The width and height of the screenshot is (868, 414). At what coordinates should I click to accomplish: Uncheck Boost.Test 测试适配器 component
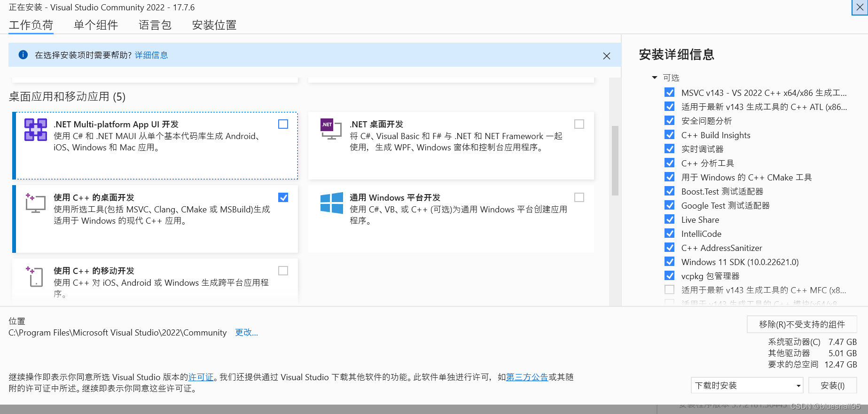click(x=670, y=191)
